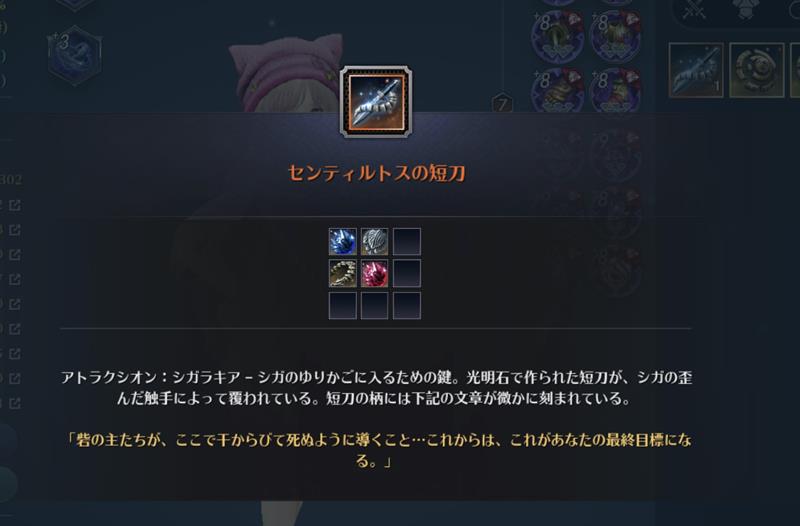Select the blue crystal material icon
Screen dimensions: 800x526
342,241
